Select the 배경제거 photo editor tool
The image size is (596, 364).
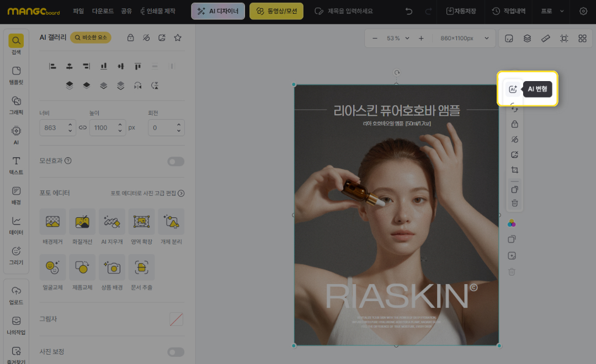[53, 222]
